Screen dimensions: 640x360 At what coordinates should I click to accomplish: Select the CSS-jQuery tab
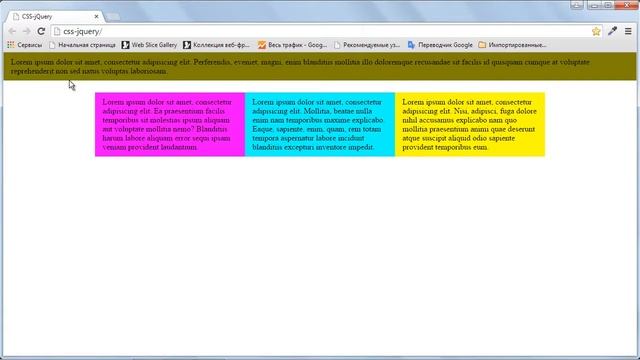click(x=55, y=16)
